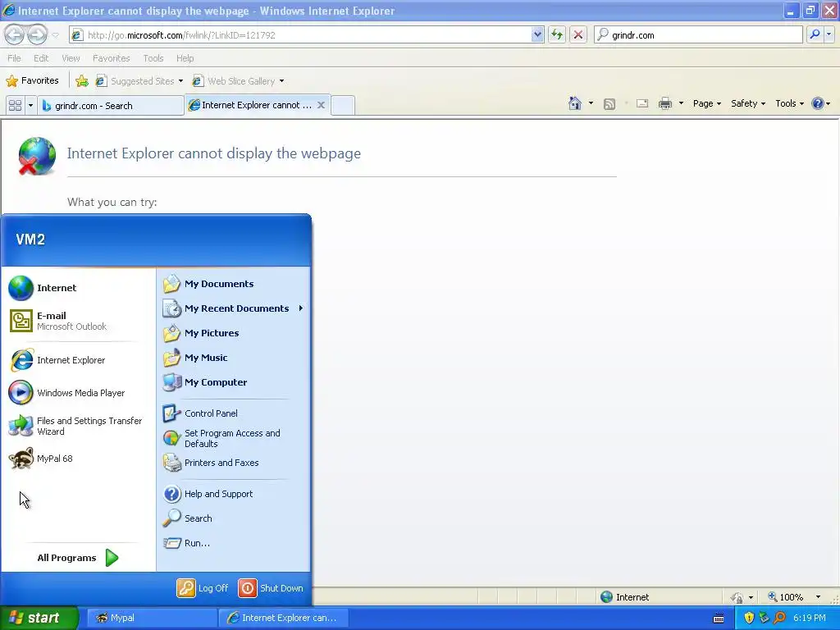Go back with the Back arrow button
Image resolution: width=840 pixels, height=630 pixels.
click(15, 34)
